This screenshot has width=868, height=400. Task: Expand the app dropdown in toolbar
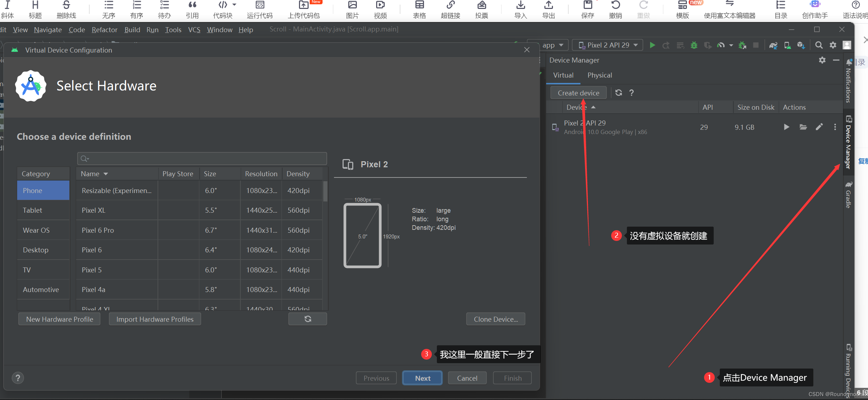(554, 45)
